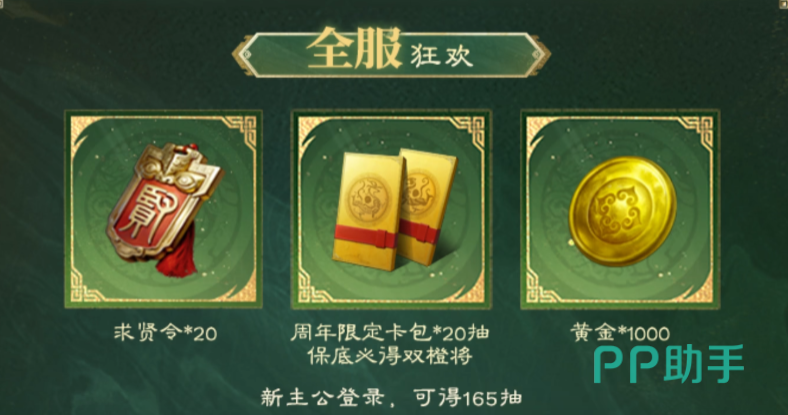Click the right diamond ornament of title banner
The image size is (788, 415).
[x=537, y=54]
